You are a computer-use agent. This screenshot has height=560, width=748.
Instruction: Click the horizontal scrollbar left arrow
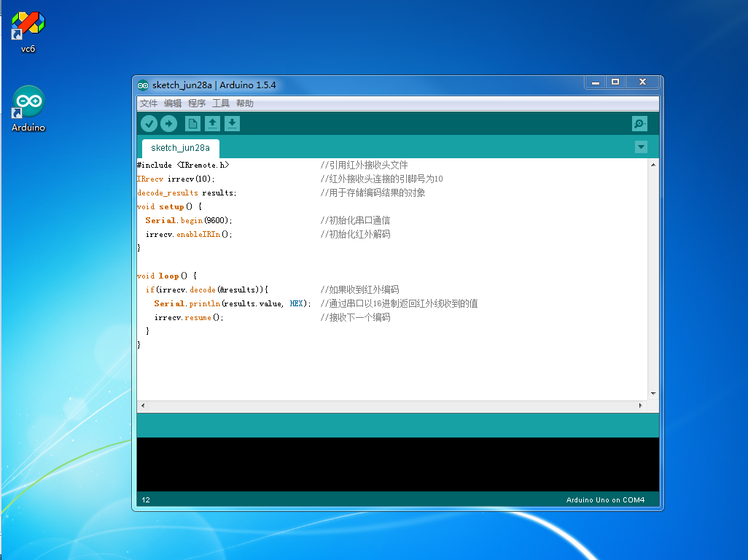(143, 405)
